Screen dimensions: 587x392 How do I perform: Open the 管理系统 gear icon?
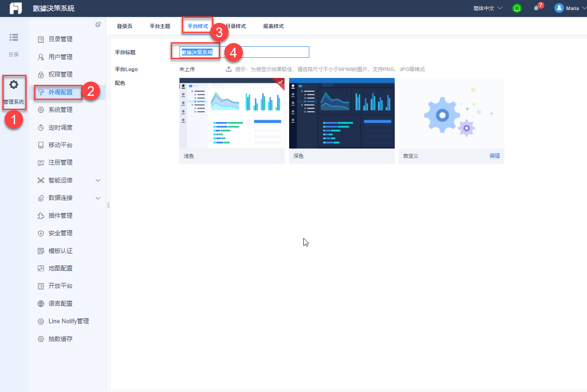click(x=14, y=84)
